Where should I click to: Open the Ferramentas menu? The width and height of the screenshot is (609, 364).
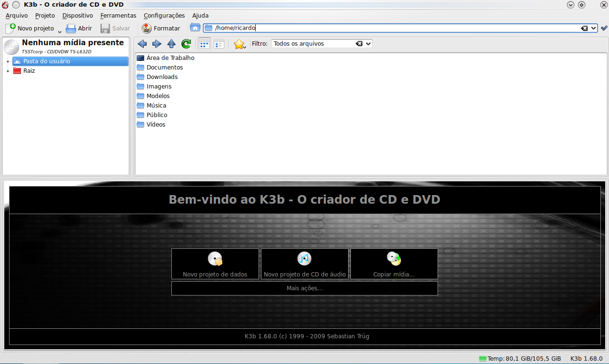118,16
